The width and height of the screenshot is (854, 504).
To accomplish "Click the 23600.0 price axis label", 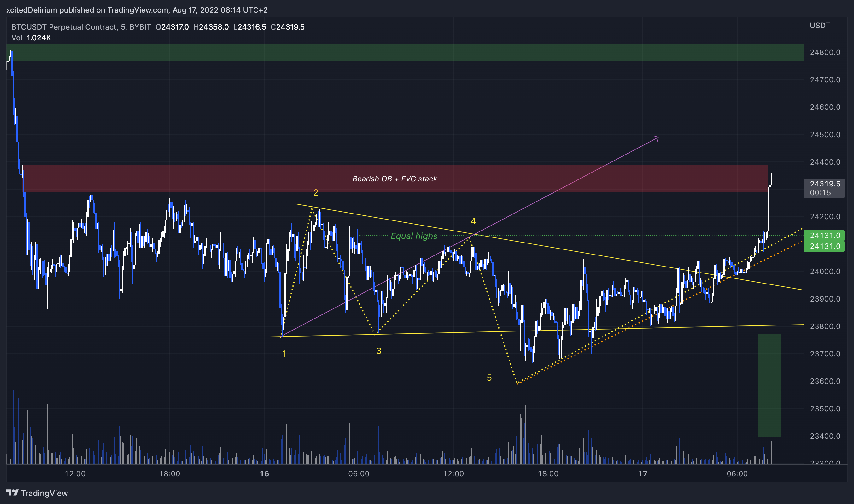I will pyautogui.click(x=825, y=381).
